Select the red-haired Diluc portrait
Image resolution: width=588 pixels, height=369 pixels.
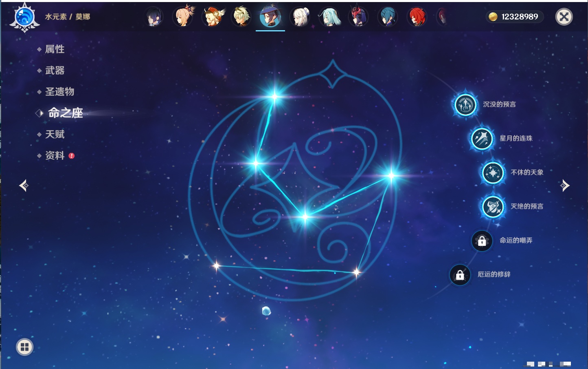417,17
